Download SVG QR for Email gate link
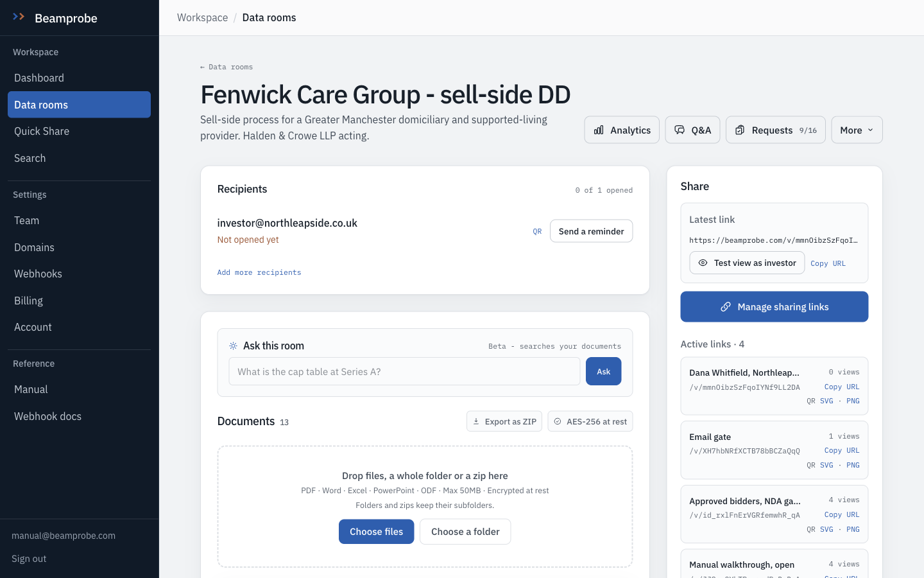The image size is (924, 578). (x=826, y=465)
